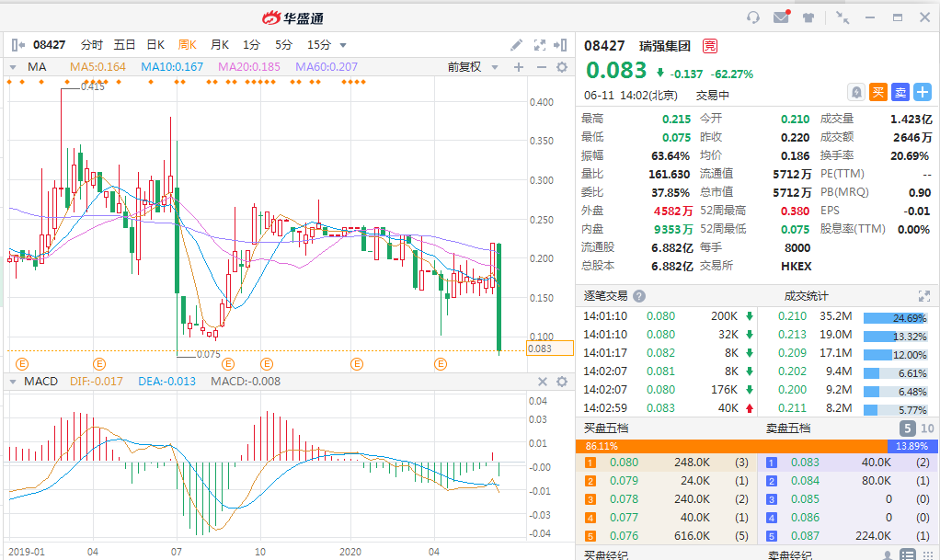The height and width of the screenshot is (560, 940).
Task: Open MA indicator settings gear
Action: click(561, 67)
